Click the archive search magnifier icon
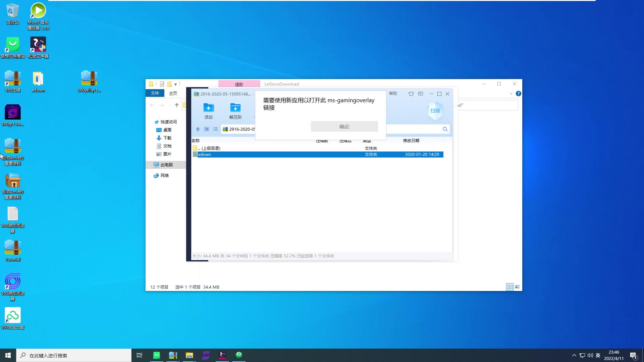This screenshot has width=644, height=362. click(x=445, y=129)
